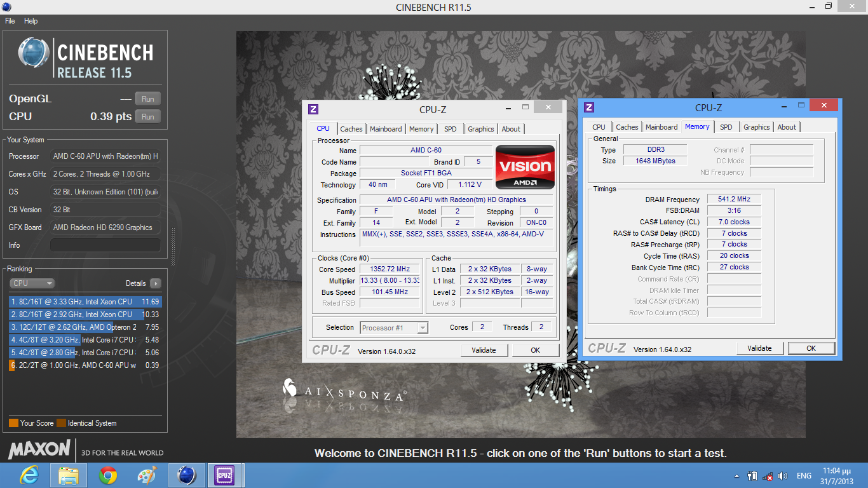Switch to CPU-Z via taskbar icon
This screenshot has height=488, width=868.
[x=224, y=475]
